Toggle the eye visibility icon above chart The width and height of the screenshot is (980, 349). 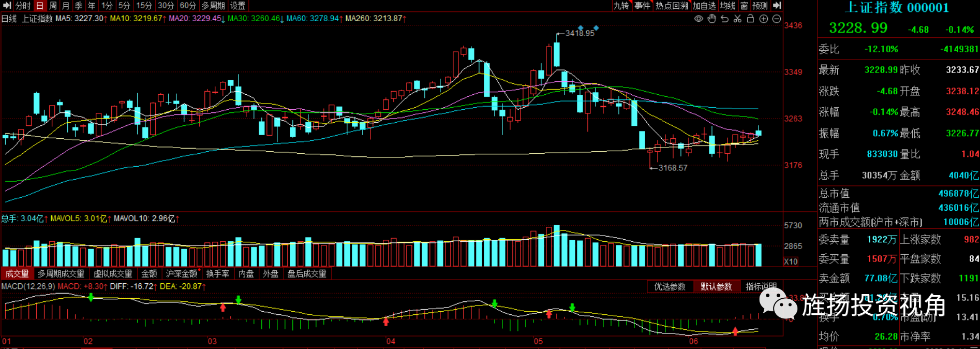click(699, 19)
